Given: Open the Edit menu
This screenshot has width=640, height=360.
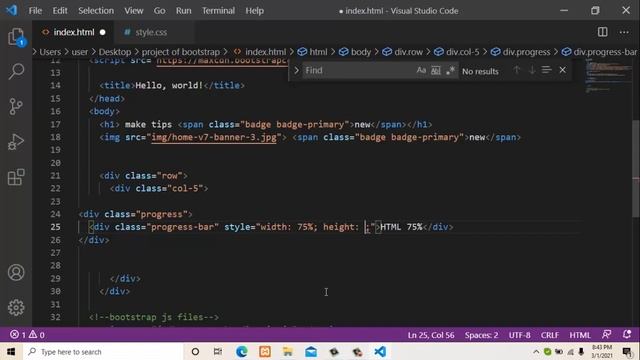Looking at the screenshot, I should point(60,11).
